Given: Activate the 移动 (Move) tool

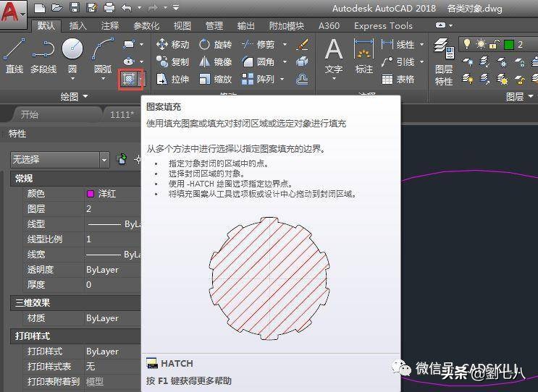Looking at the screenshot, I should tap(172, 44).
